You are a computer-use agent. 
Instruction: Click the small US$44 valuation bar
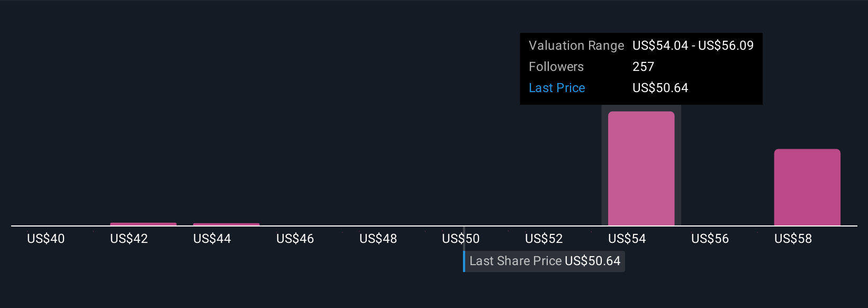click(x=227, y=224)
